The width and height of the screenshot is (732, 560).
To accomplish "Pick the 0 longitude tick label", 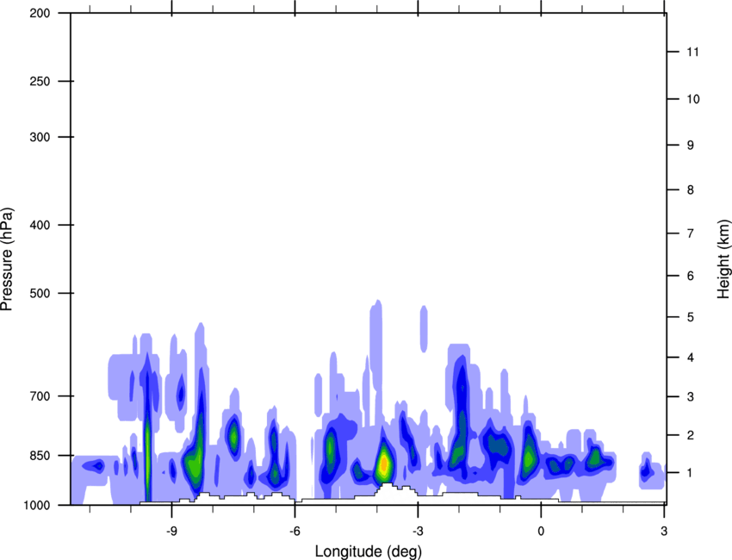I will (541, 531).
